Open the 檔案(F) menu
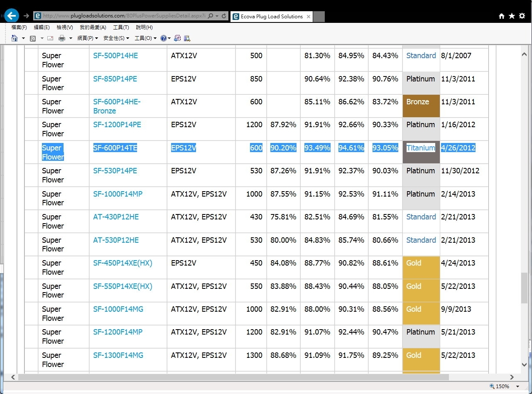The width and height of the screenshot is (532, 394). point(19,27)
